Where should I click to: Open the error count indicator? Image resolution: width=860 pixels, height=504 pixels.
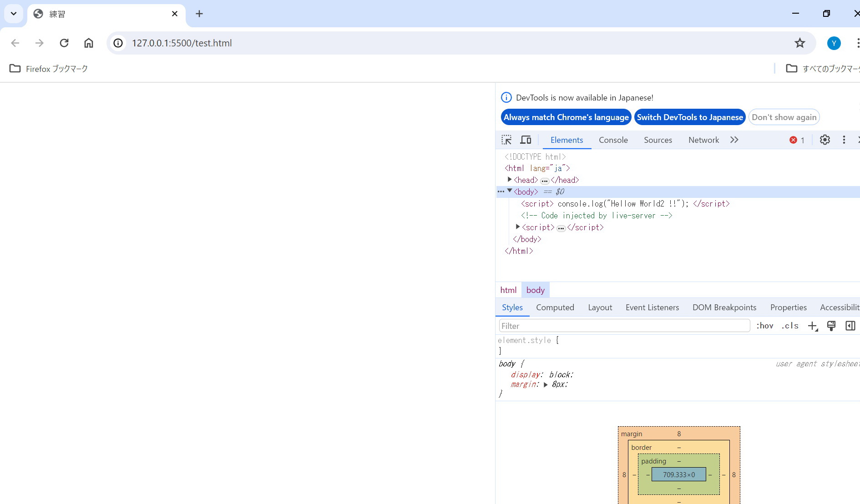click(x=797, y=140)
